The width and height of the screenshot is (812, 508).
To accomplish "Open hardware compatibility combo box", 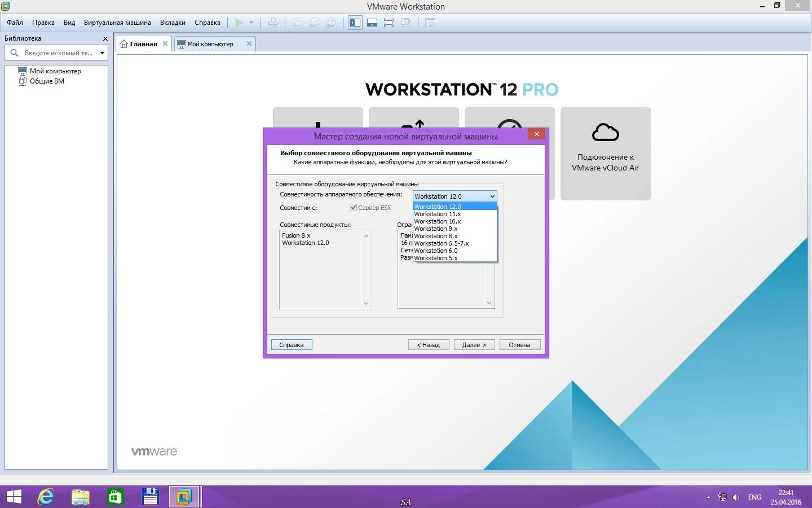I will (x=454, y=196).
